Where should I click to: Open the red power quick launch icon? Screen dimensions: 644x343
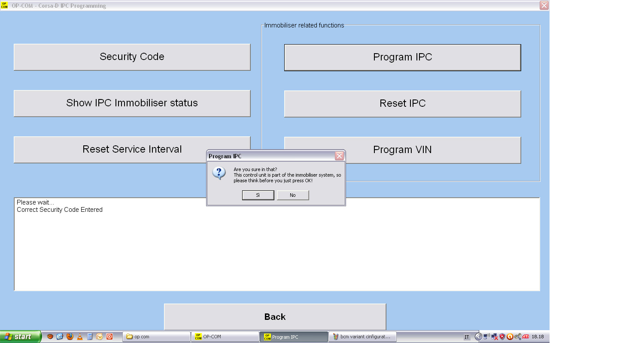pyautogui.click(x=109, y=337)
